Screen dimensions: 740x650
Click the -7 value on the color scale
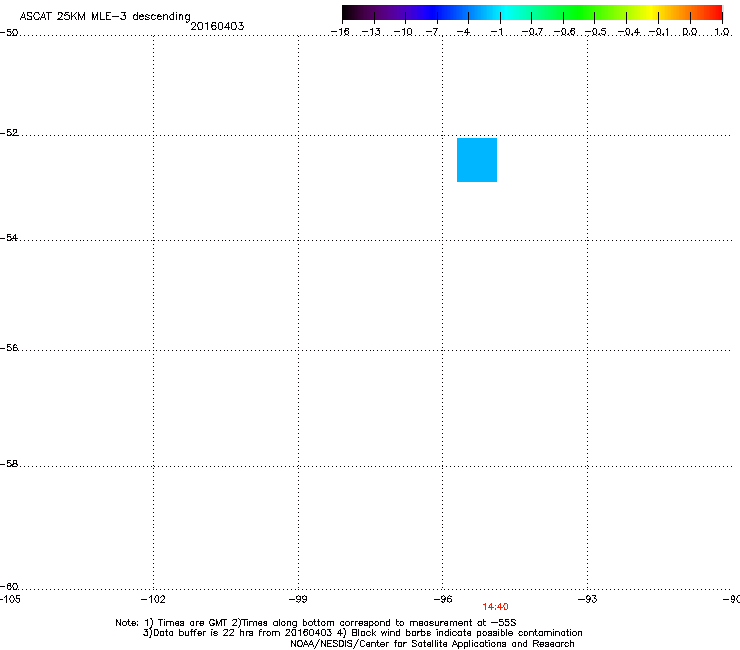coord(433,32)
